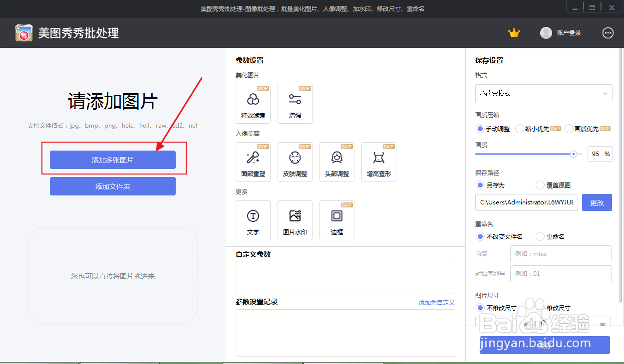624x364 pixels.
Task: Open the 增强 enhancement tool
Action: [x=295, y=104]
